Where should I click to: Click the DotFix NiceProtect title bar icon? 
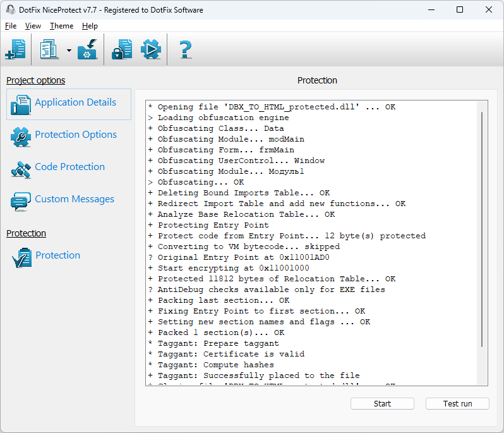pyautogui.click(x=10, y=9)
